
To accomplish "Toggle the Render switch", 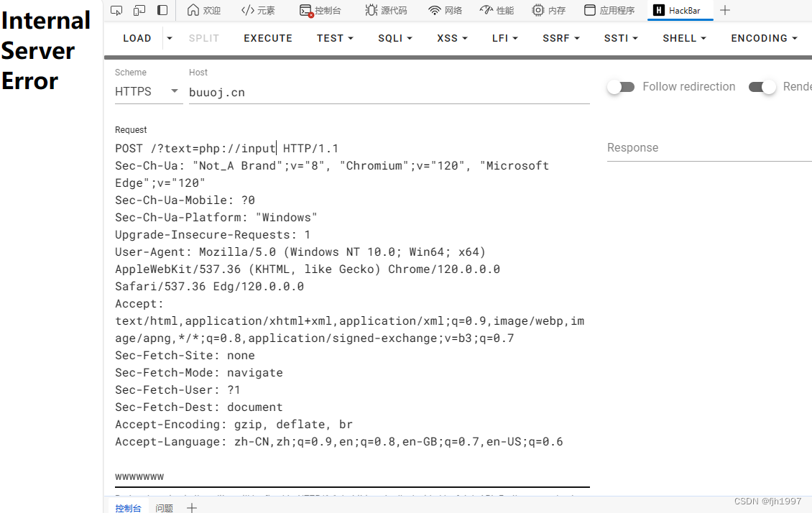I will click(x=762, y=87).
